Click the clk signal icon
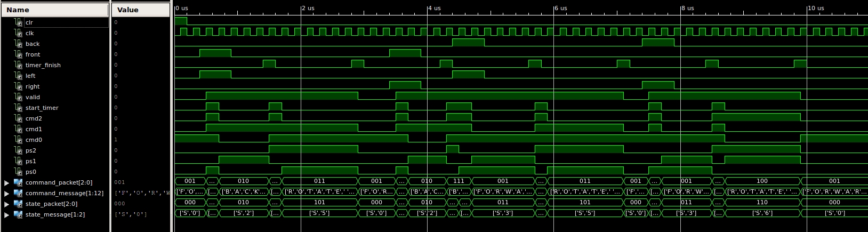Viewport: 868px width, 232px height. 19,33
